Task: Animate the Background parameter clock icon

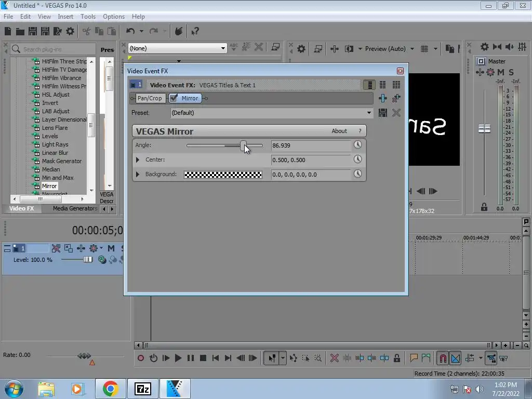Action: 357,174
